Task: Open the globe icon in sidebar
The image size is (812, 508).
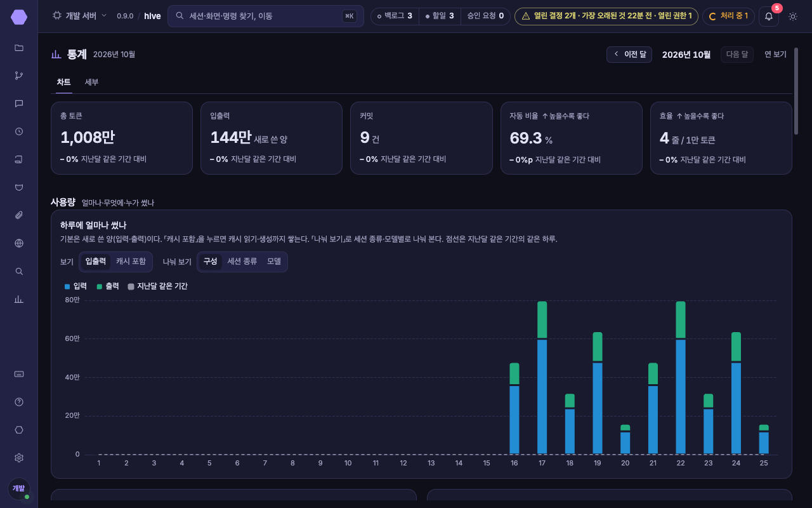Action: [x=19, y=243]
